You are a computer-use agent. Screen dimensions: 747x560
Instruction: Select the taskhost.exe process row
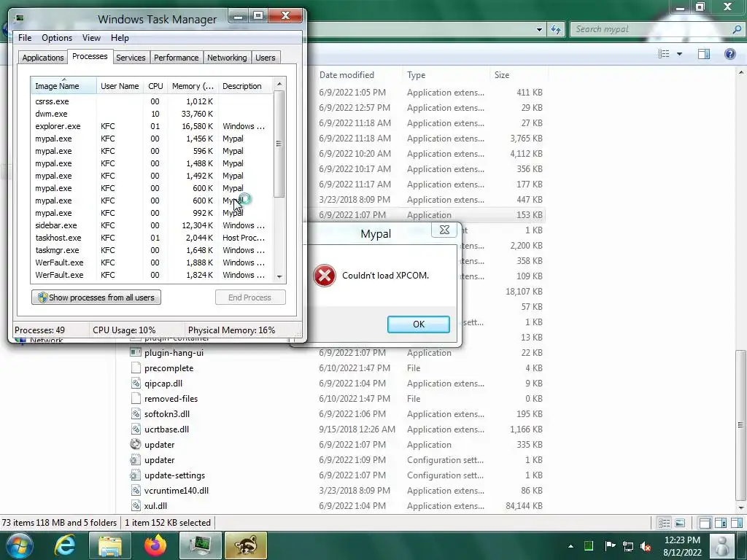[152, 238]
